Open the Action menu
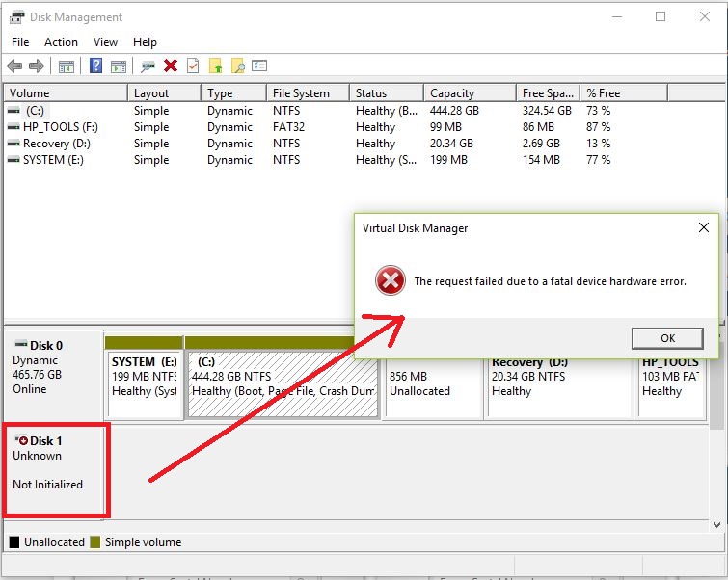This screenshot has width=728, height=580. pyautogui.click(x=61, y=42)
